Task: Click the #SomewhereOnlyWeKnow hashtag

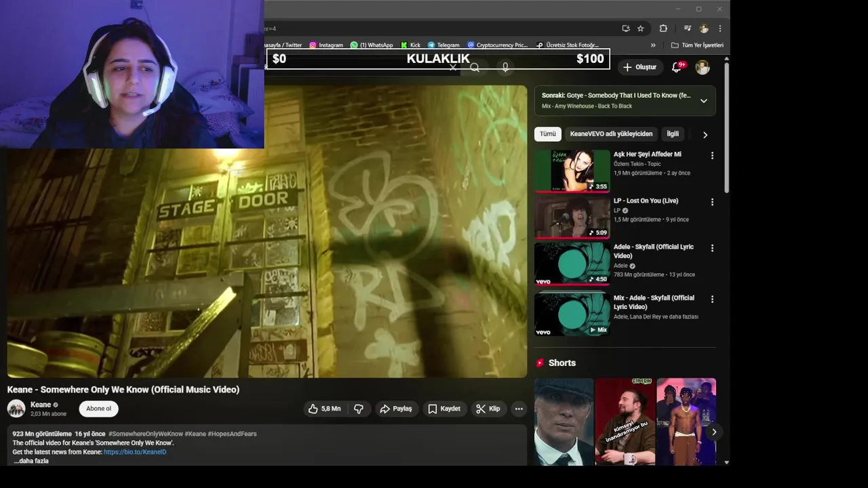Action: coord(145,434)
